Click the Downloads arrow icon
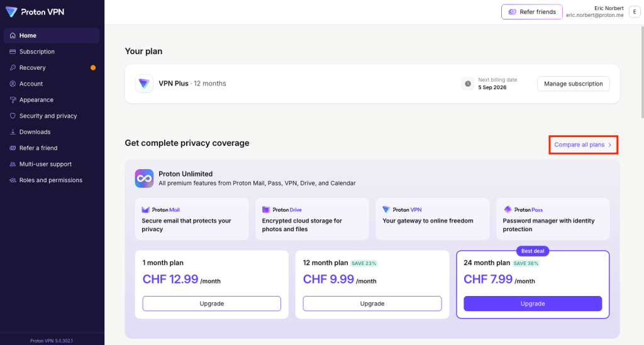This screenshot has width=644, height=345. [13, 132]
